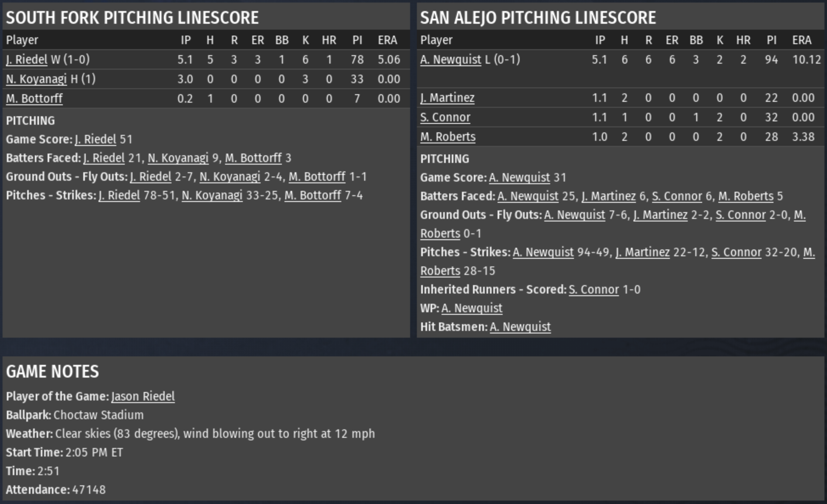Select J. Martinez in Pitches - Strikes line
The width and height of the screenshot is (827, 504).
pos(642,252)
